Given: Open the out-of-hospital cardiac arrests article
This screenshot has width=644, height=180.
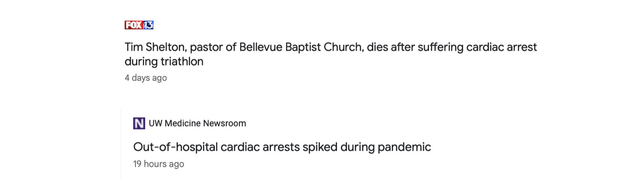Looking at the screenshot, I should pyautogui.click(x=282, y=147).
